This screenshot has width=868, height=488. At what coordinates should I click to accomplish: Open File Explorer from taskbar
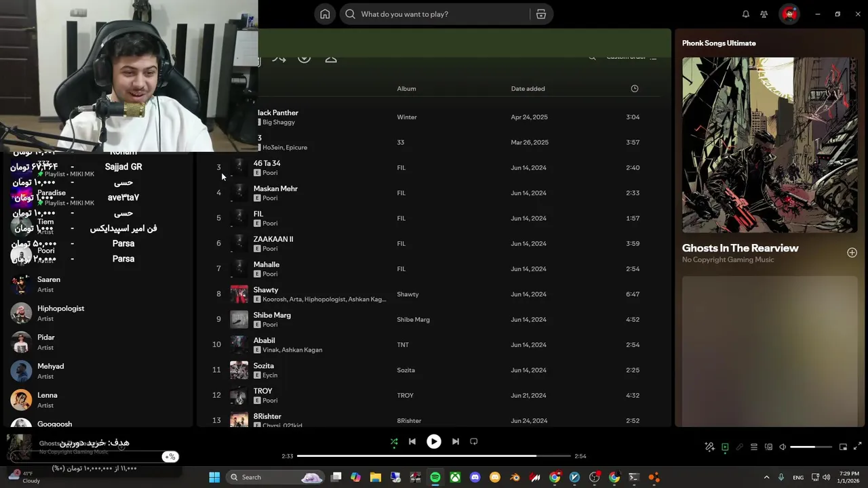(376, 477)
